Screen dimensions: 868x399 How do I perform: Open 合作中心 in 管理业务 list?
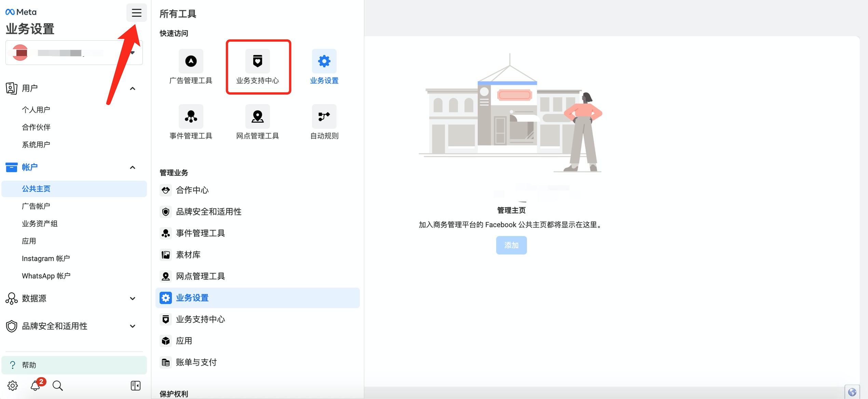click(257, 190)
